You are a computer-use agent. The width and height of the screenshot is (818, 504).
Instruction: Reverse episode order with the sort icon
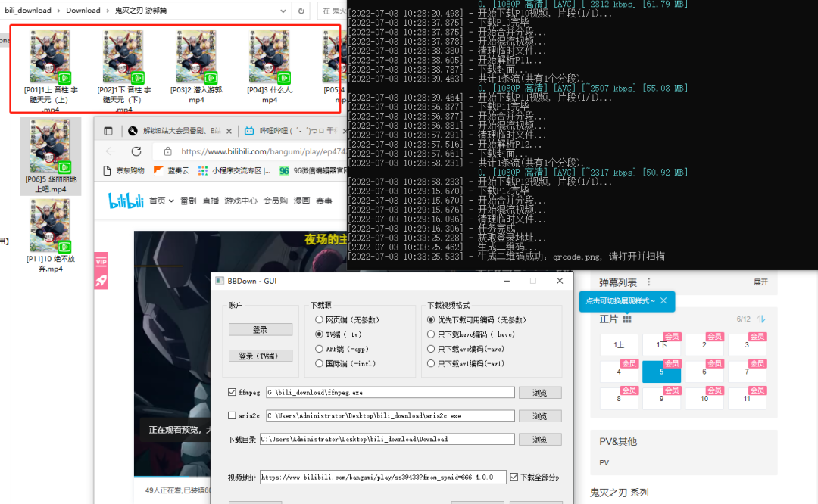[761, 319]
